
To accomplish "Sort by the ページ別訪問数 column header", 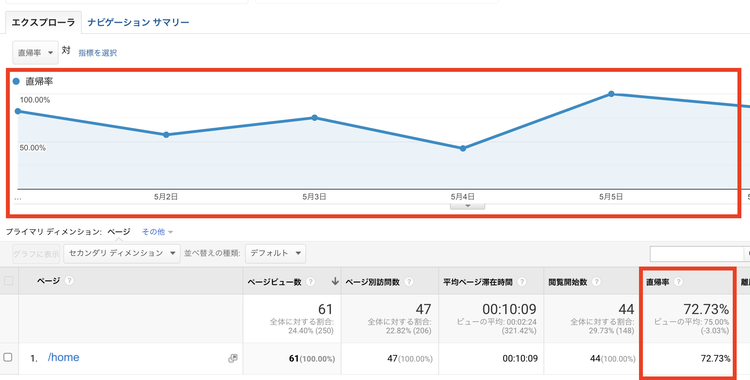I will (372, 282).
